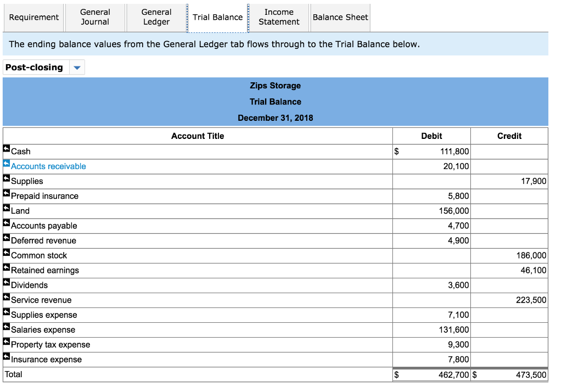Switch to the General Ledger tab

point(156,17)
